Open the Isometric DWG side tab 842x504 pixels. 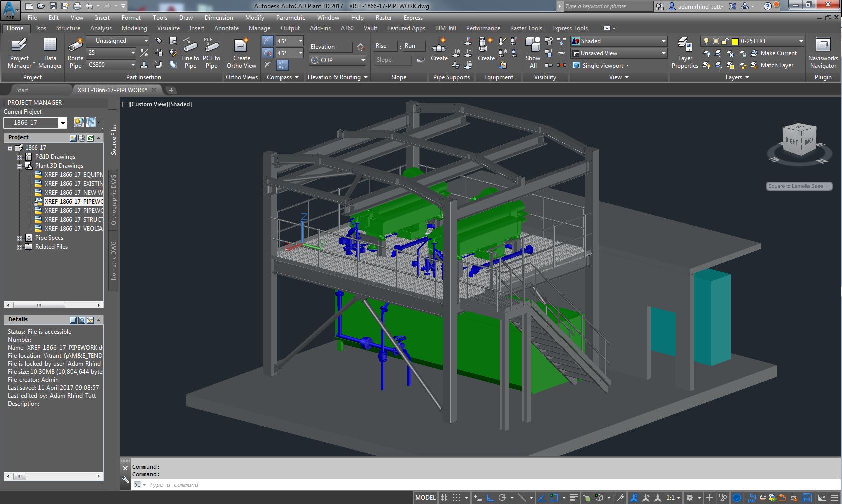(x=114, y=261)
